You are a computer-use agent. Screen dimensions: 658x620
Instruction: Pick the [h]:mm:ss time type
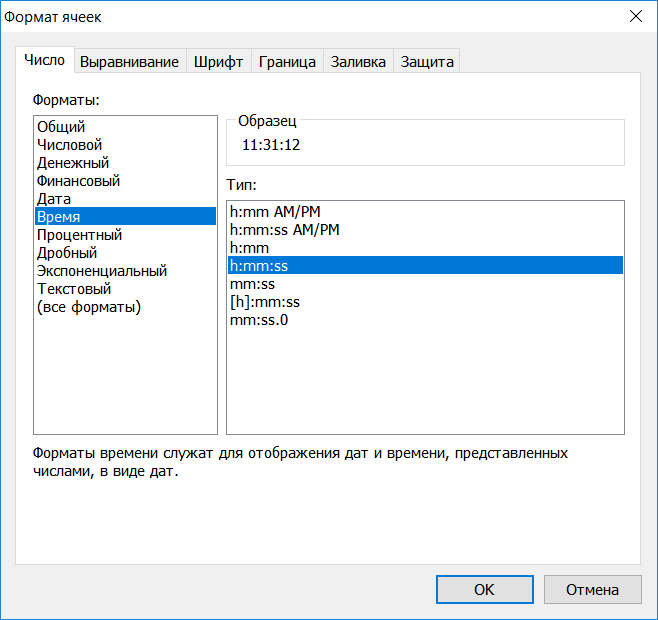click(425, 302)
